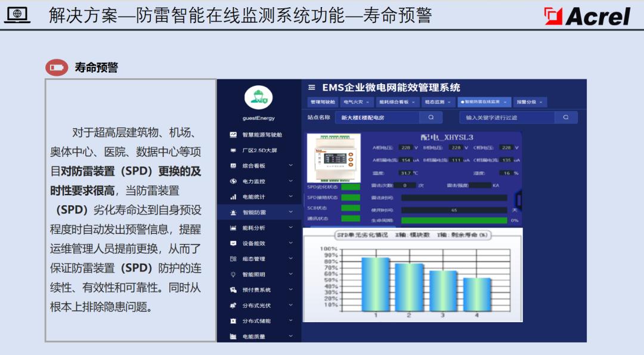Open the 智慧能源驾驶舱 menu entry
This screenshot has width=644, height=355.
(262, 135)
